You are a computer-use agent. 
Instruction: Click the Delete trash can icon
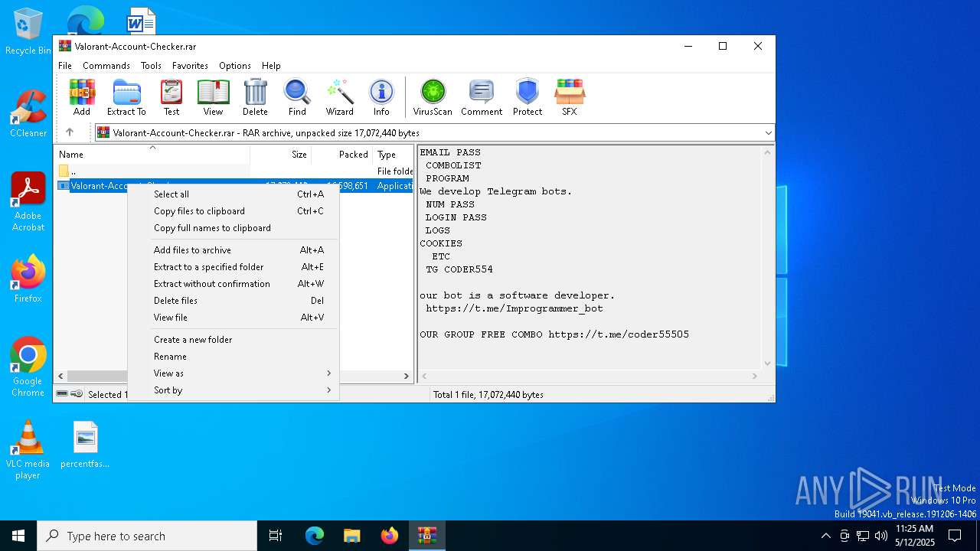255,97
